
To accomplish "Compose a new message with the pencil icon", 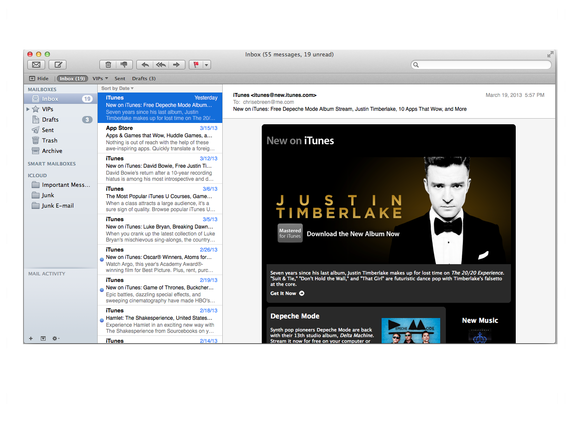I will pos(58,65).
